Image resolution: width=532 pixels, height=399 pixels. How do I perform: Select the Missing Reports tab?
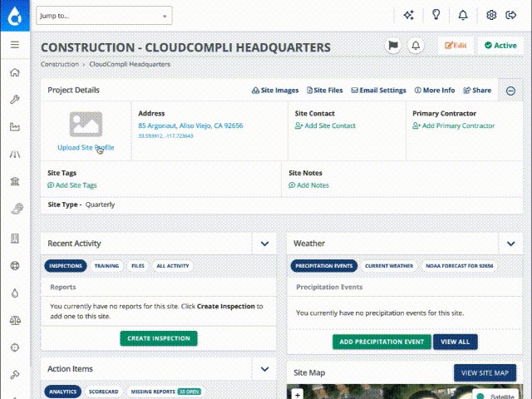165,392
